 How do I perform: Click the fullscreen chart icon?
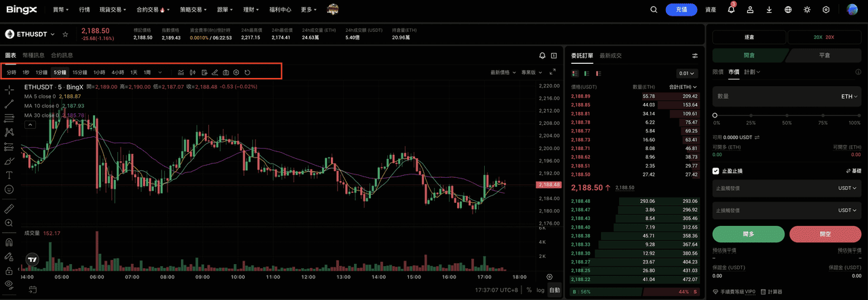pos(553,72)
